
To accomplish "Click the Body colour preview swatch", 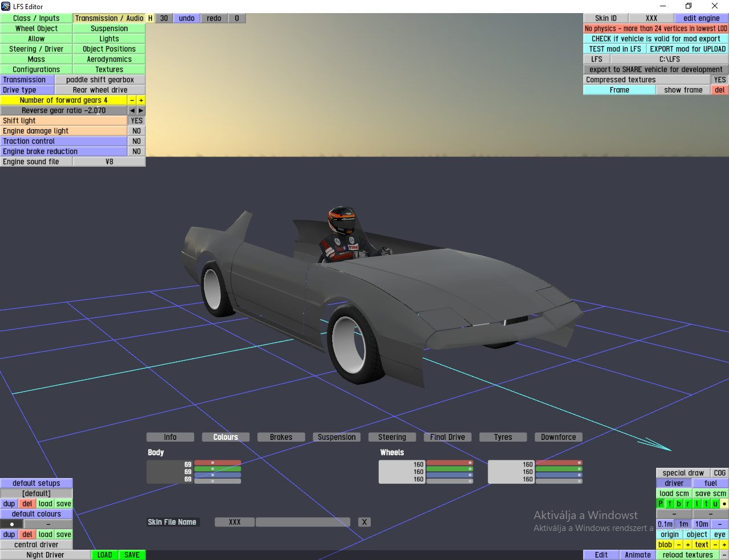I will [170, 472].
